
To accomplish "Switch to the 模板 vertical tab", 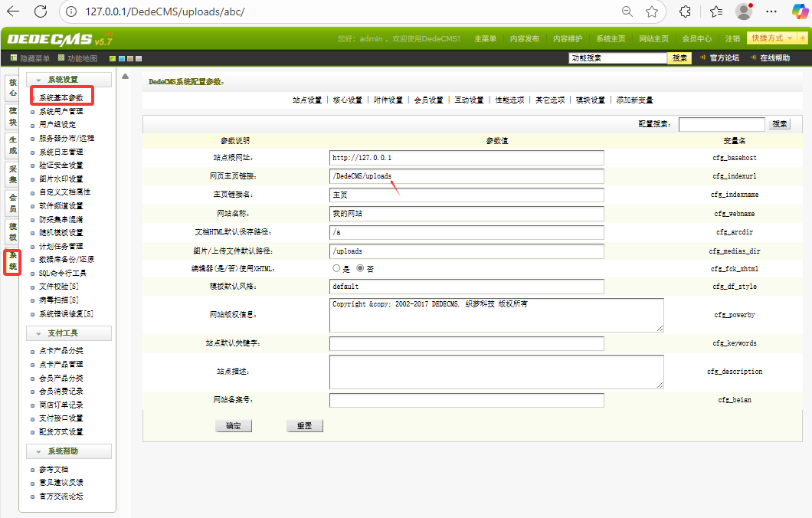I will click(x=13, y=232).
